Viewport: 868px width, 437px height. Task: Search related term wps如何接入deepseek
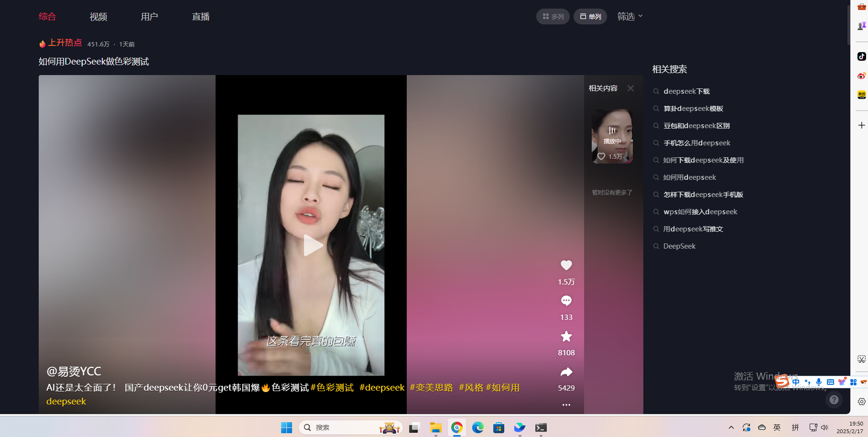tap(700, 212)
